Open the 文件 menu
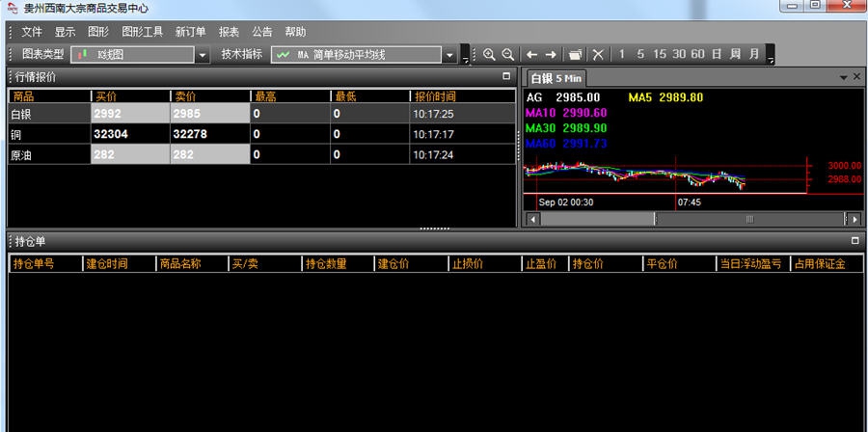Viewport: 868px width, 432px height. [32, 32]
